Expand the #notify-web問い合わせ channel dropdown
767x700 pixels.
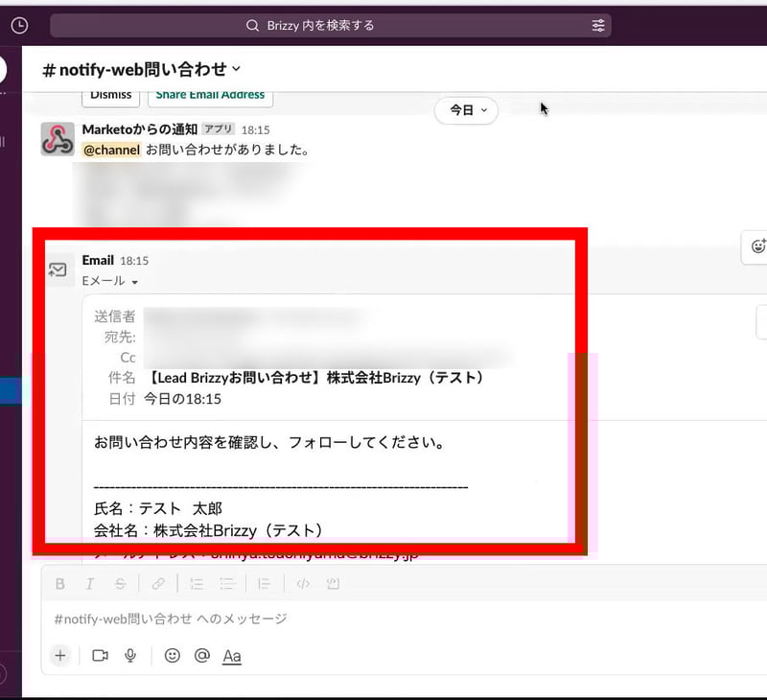(236, 69)
